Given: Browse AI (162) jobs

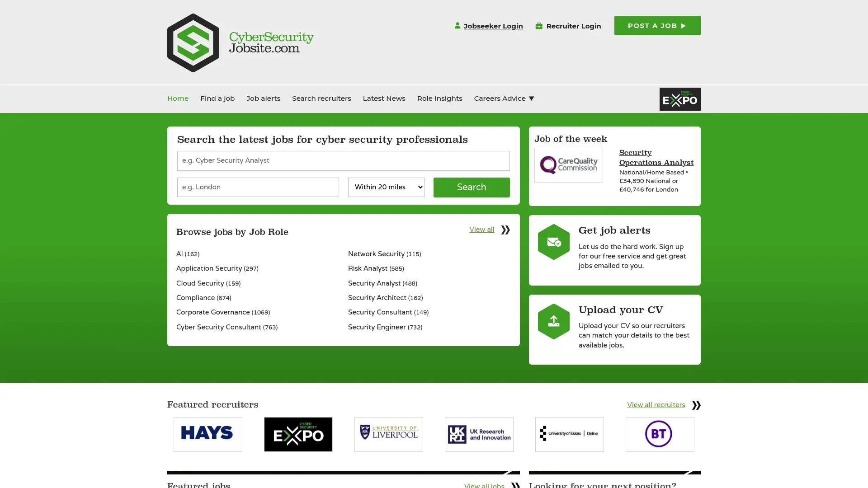Looking at the screenshot, I should coord(188,254).
